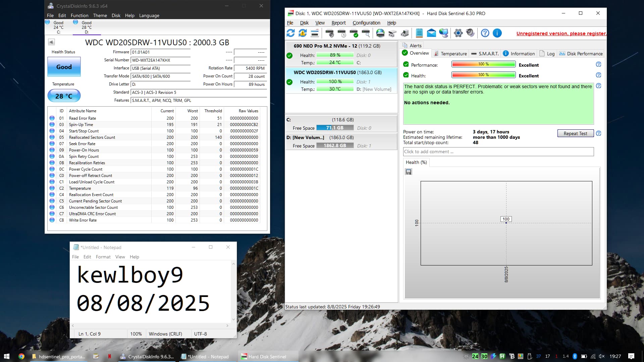
Task: Click the Unregistered version please register link
Action: tap(561, 34)
